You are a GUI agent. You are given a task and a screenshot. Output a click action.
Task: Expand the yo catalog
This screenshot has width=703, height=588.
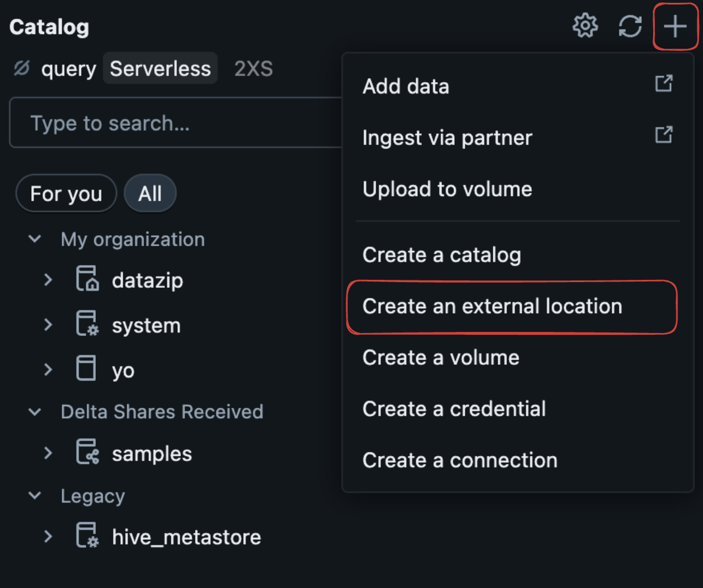pyautogui.click(x=48, y=369)
